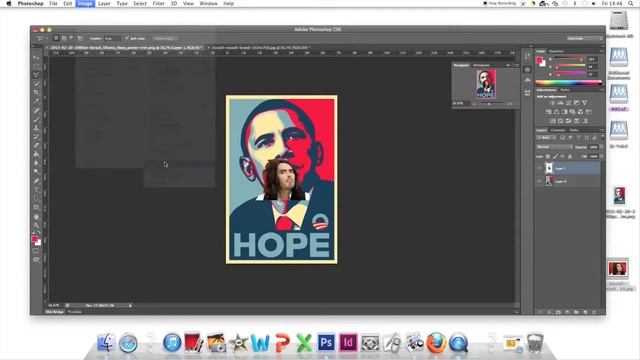Open the Essentials workspace dropdown

tap(584, 38)
